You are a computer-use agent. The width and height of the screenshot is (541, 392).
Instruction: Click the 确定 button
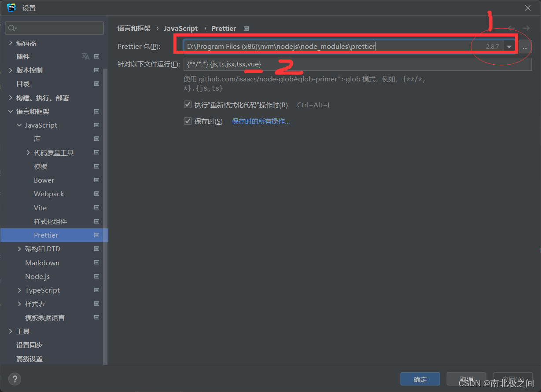click(420, 379)
